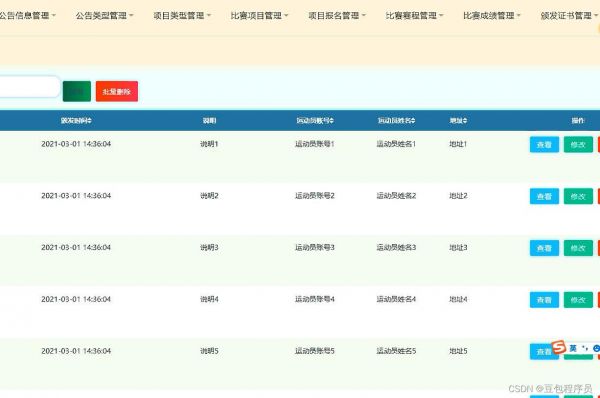View details for the 说明2 row
This screenshot has height=398, width=600.
tap(544, 196)
